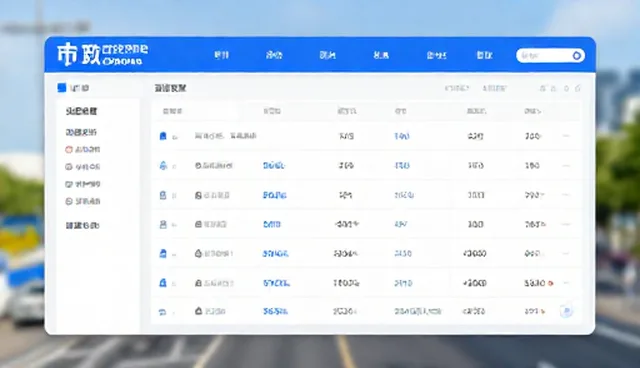Click the blue row icon in second table row
640x368 pixels.
coord(163,165)
